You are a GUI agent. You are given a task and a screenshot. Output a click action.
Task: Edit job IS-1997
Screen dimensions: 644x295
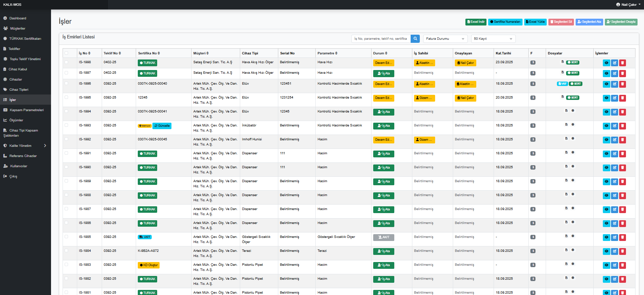point(614,73)
